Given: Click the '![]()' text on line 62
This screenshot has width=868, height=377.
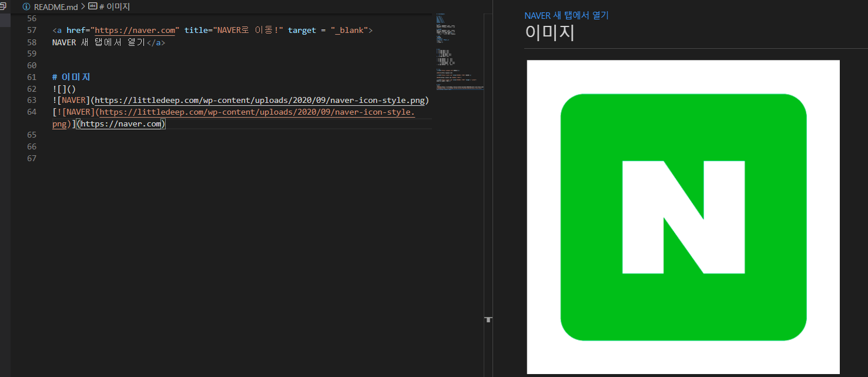Looking at the screenshot, I should (x=64, y=89).
